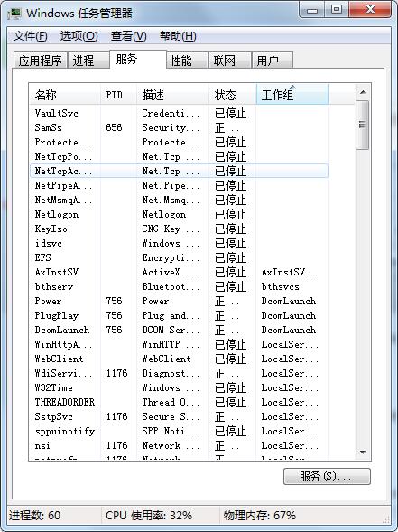398x532 pixels.
Task: Click the Task Manager title bar icon
Action: [14, 14]
